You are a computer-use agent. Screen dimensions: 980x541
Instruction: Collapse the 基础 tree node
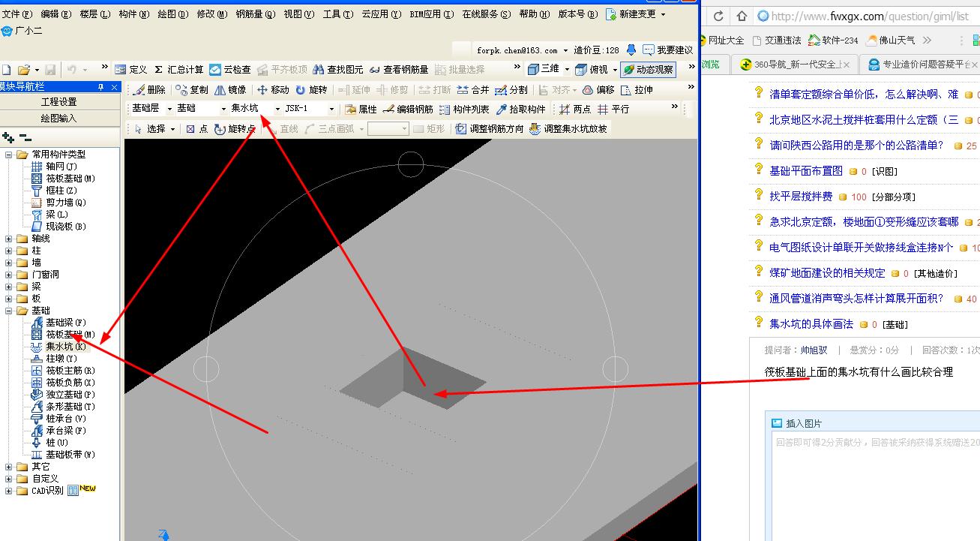pyautogui.click(x=8, y=311)
